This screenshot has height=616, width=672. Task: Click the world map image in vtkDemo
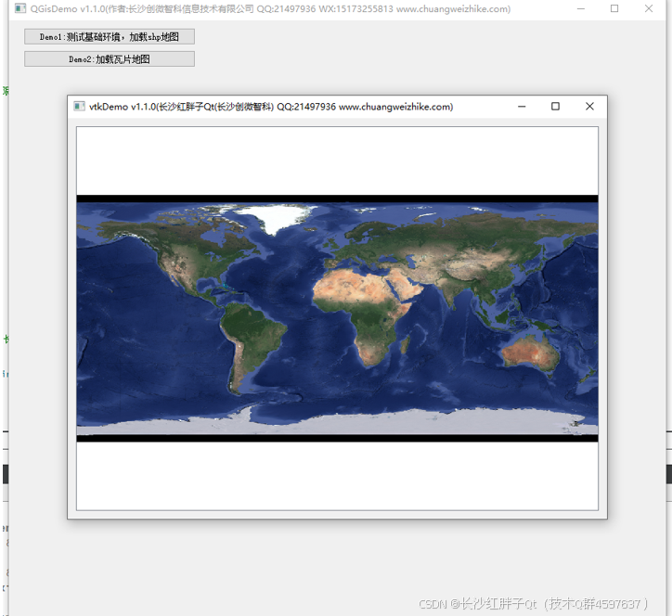(x=337, y=318)
